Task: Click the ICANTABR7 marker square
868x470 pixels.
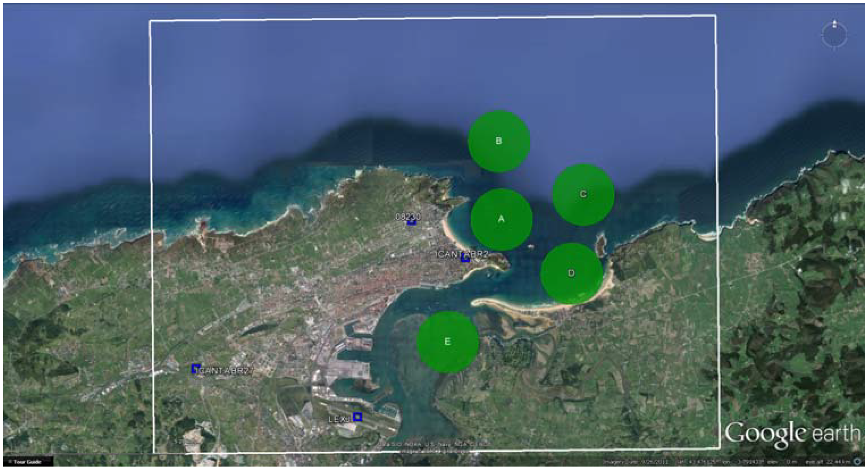Action: 196,369
